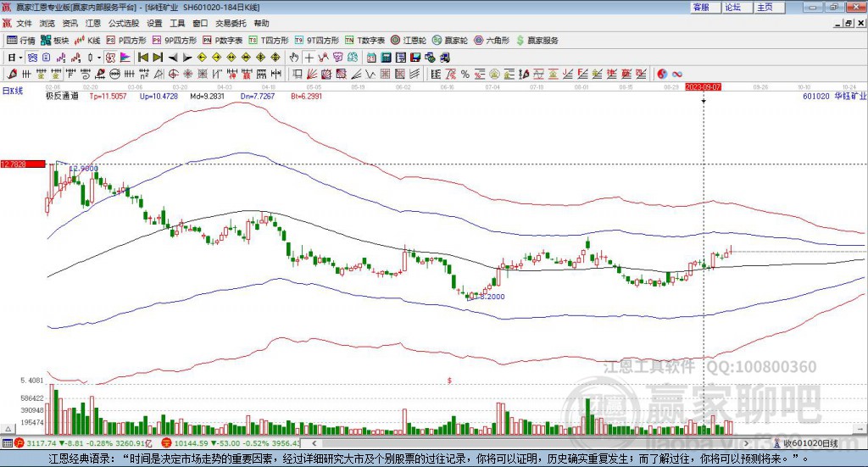This screenshot has height=467, width=868.
Task: Select the hand pan tool
Action: 294,58
